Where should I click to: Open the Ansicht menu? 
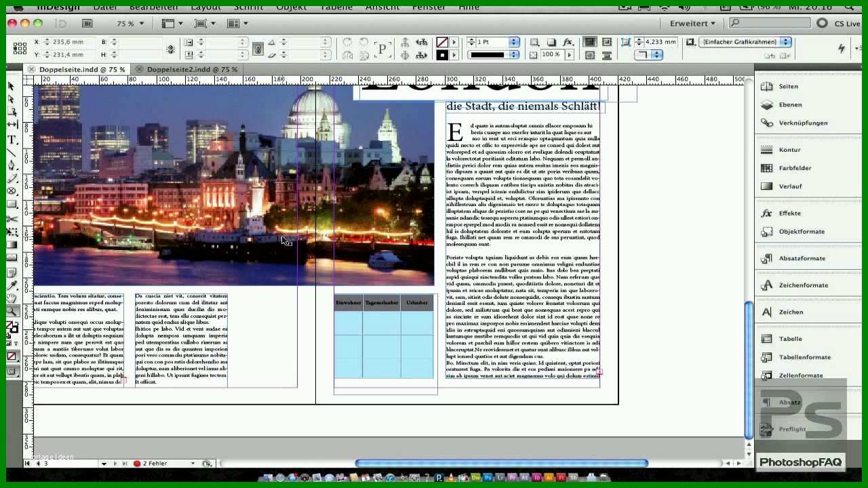382,7
